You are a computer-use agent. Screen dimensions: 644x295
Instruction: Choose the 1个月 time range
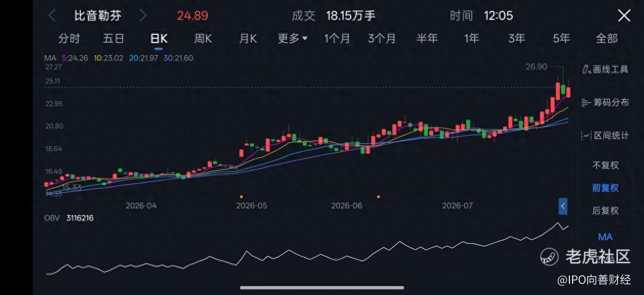[x=337, y=39]
